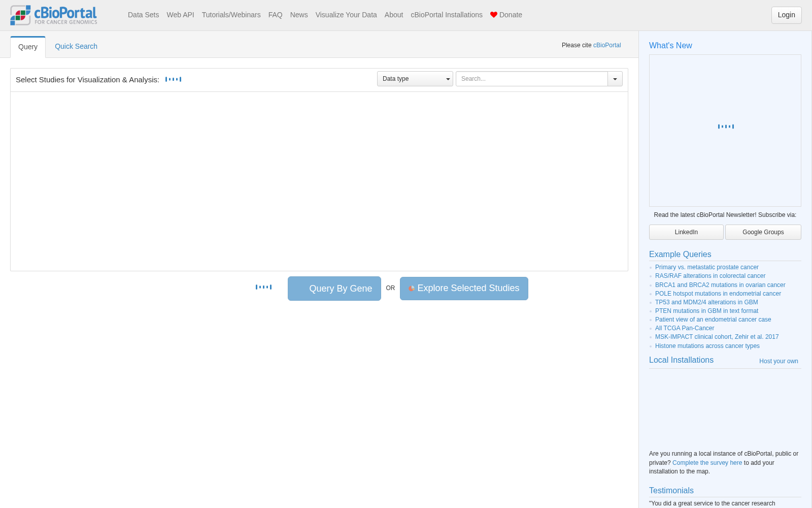The height and width of the screenshot is (508, 812).
Task: Click the Explore Selected Studies button
Action: [x=464, y=289]
